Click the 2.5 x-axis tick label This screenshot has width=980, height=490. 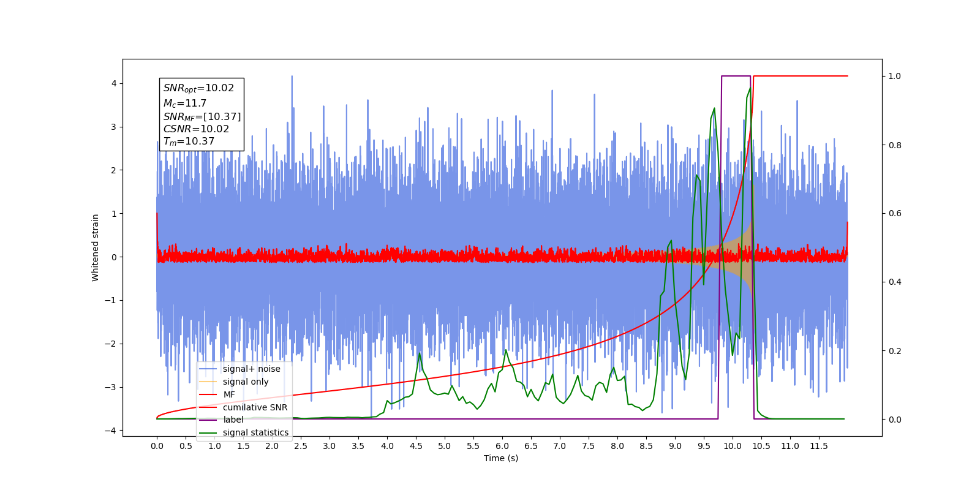click(x=301, y=446)
